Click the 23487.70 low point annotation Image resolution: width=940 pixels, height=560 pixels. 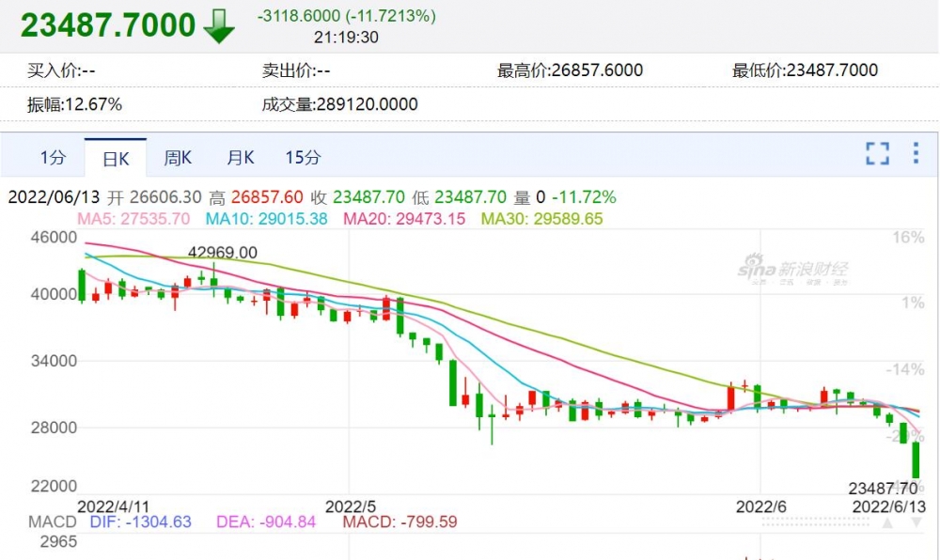883,489
